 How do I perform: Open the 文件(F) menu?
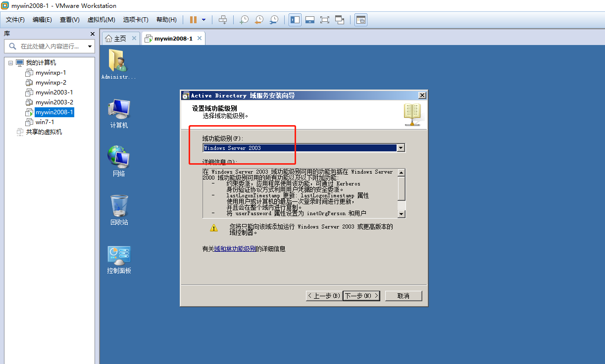[x=15, y=20]
